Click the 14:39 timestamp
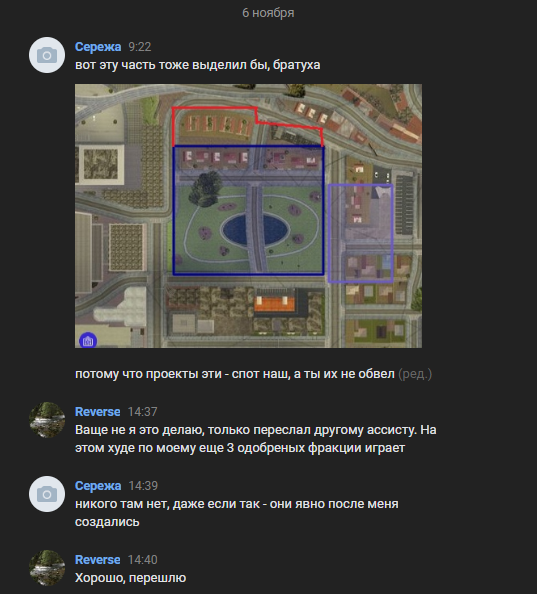Screen dimensions: 537x594 pos(143,486)
